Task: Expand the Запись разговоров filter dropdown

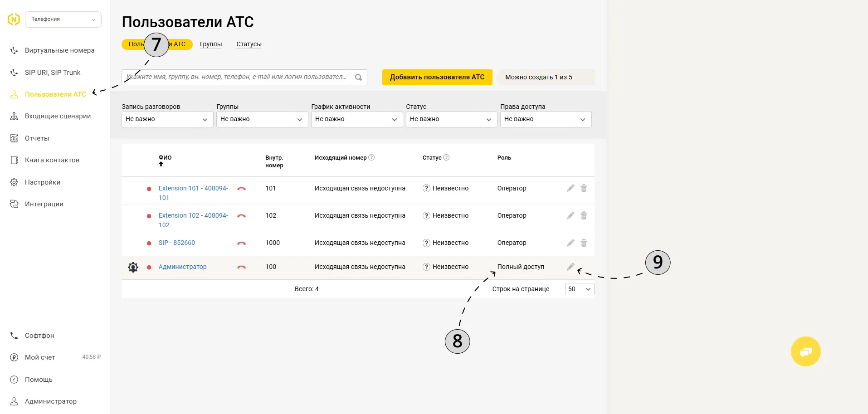Action: (x=167, y=119)
